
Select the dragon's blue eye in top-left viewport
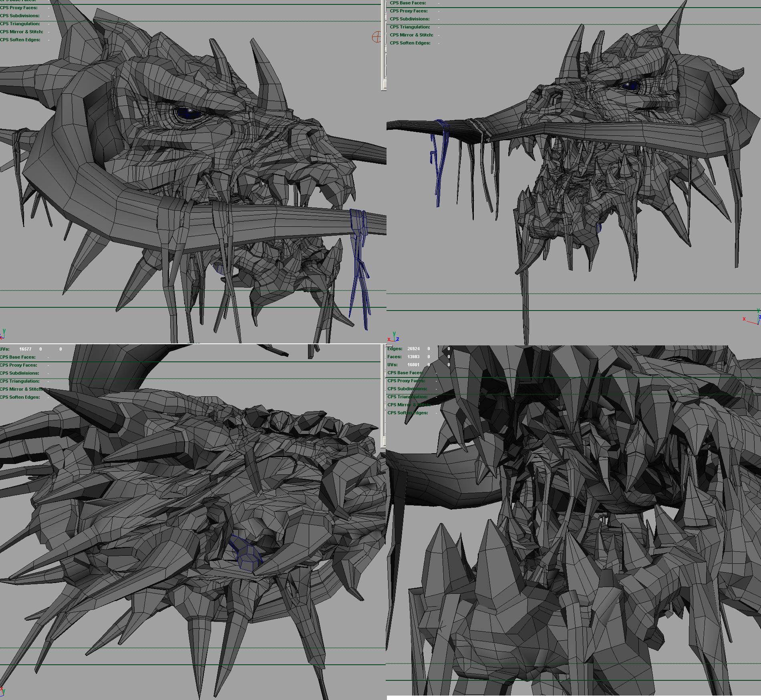[187, 113]
